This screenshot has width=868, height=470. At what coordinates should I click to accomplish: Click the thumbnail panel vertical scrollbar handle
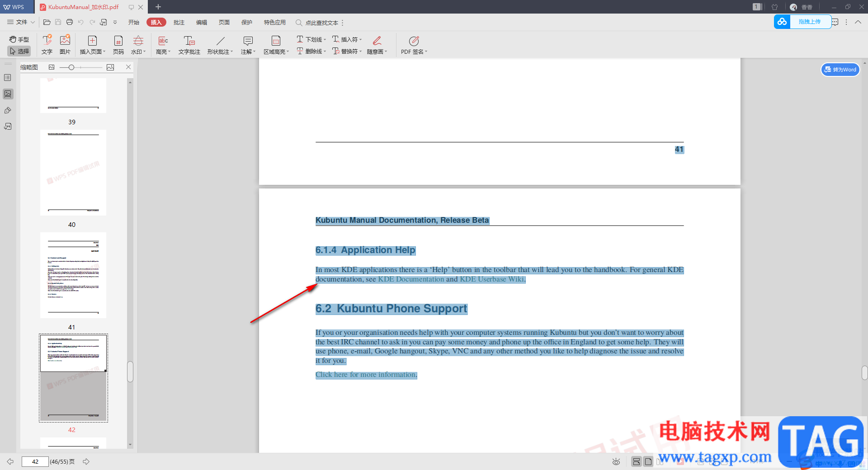coord(130,371)
